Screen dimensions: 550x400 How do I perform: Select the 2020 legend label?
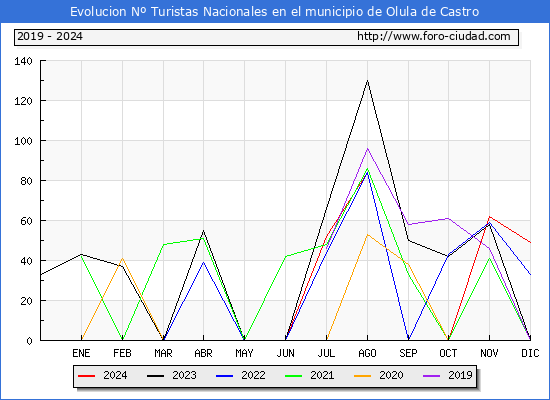click(391, 375)
